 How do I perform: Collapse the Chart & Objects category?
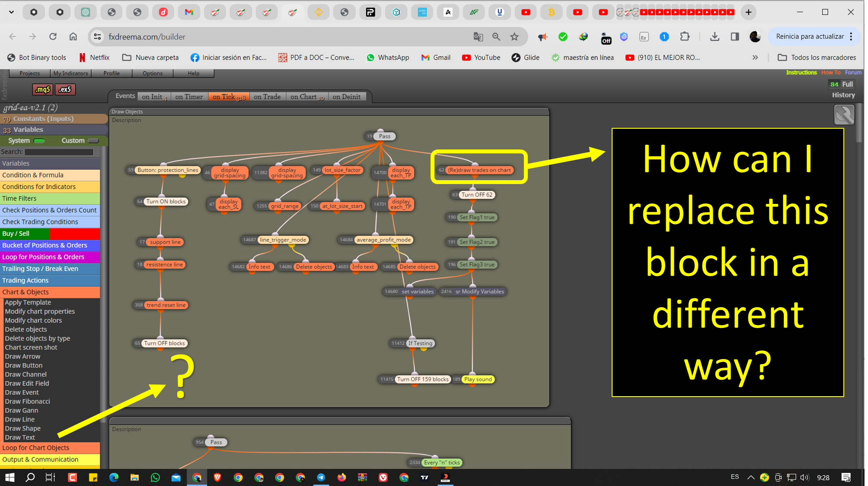(x=50, y=292)
